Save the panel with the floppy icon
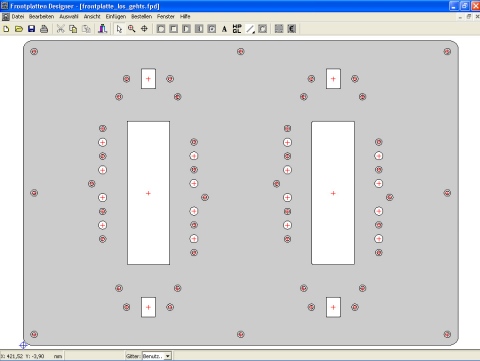480x361 pixels. (31, 29)
